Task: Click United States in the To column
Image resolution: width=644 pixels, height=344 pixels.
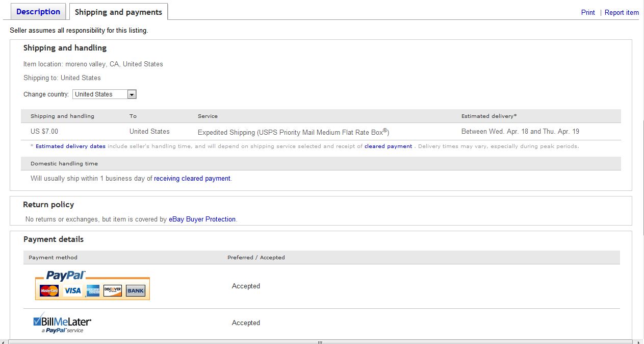Action: [149, 132]
